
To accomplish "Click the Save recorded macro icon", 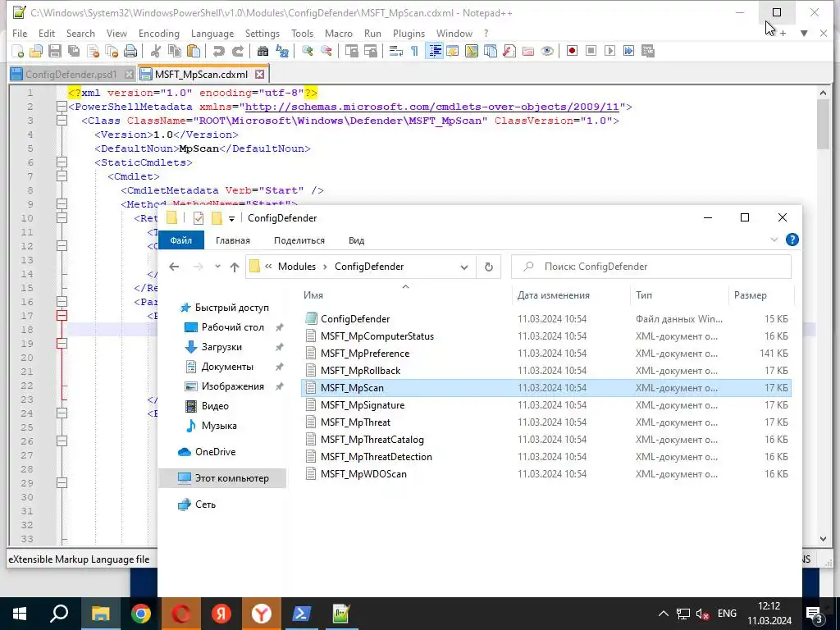I will 648,51.
